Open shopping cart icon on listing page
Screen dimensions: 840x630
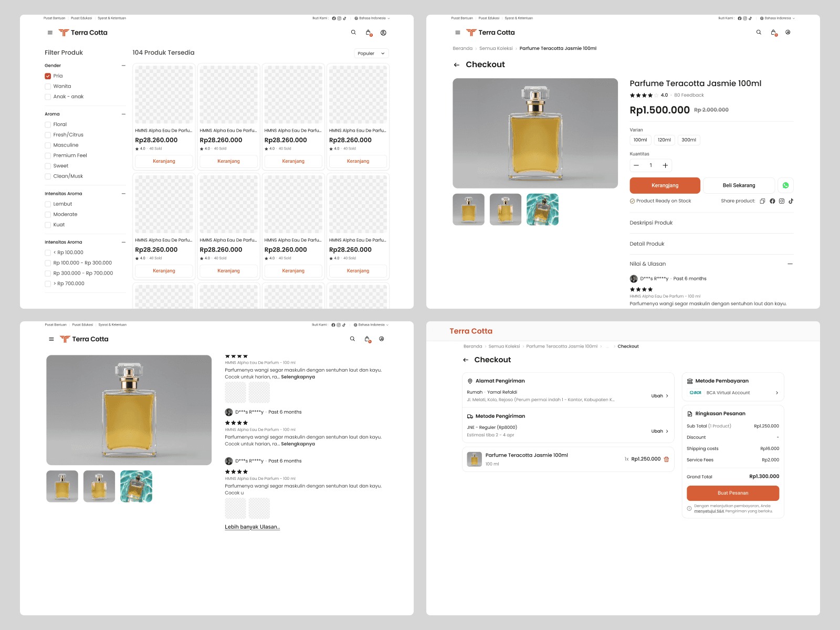coord(369,33)
